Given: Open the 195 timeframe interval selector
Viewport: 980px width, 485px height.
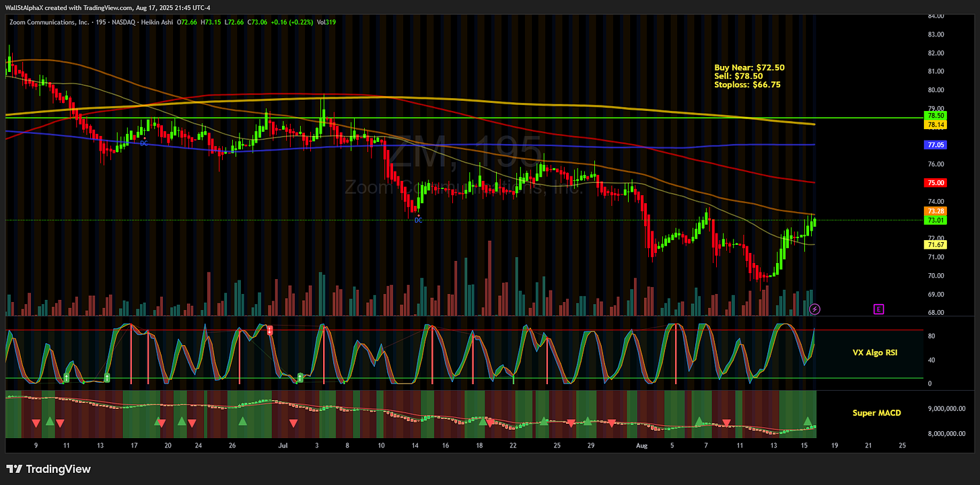Looking at the screenshot, I should [x=102, y=22].
